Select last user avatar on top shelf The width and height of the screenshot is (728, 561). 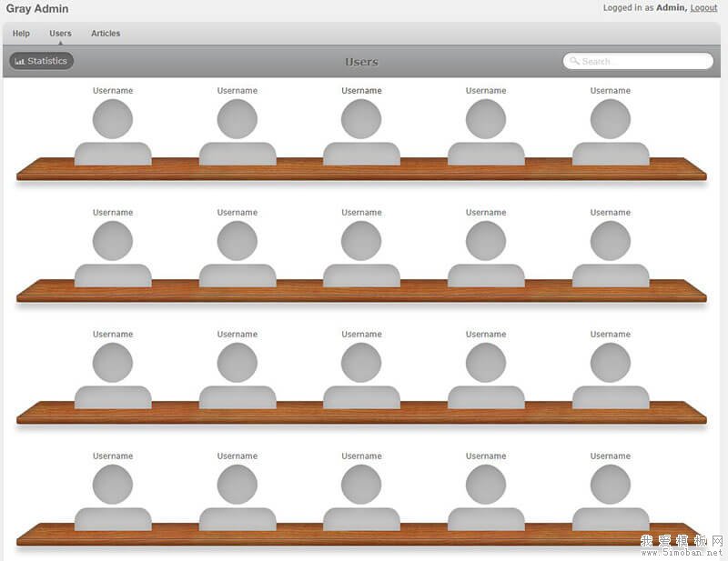tap(611, 131)
